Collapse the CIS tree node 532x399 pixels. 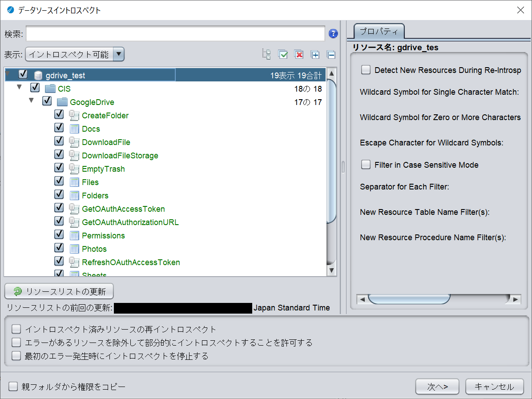coord(19,87)
